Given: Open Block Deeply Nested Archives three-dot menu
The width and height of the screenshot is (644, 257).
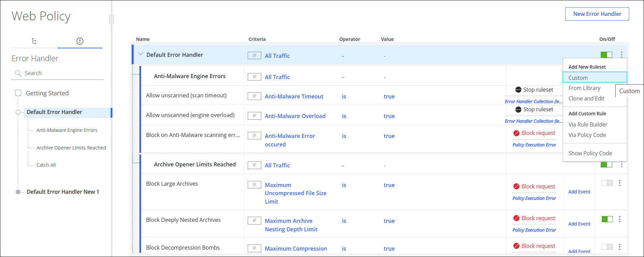Looking at the screenshot, I should pyautogui.click(x=619, y=219).
